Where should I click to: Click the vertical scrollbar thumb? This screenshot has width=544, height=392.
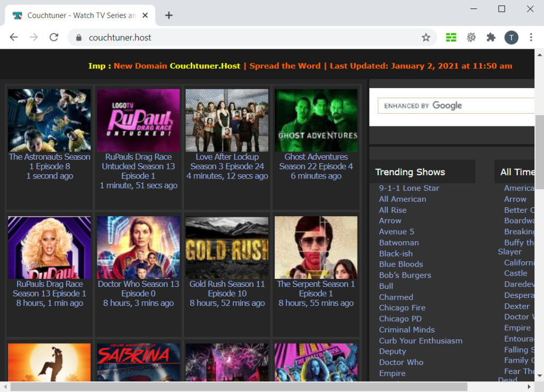[540, 152]
